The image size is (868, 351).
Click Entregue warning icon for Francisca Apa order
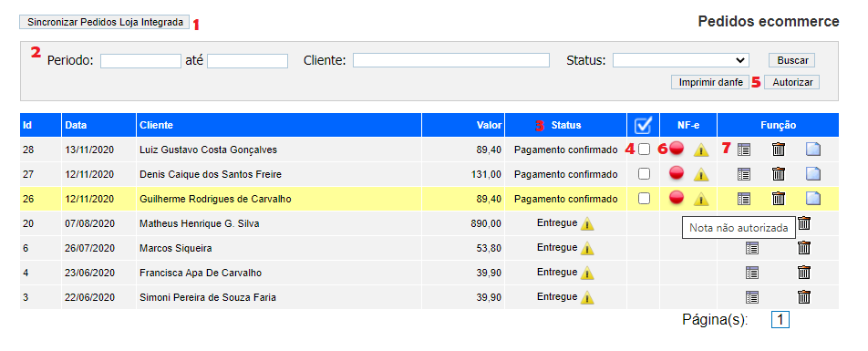[x=587, y=273]
